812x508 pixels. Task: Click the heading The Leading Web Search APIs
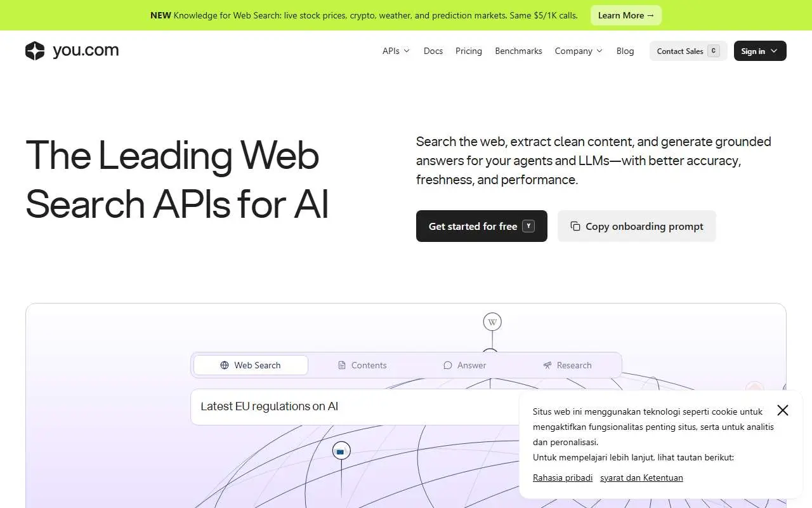(x=178, y=180)
